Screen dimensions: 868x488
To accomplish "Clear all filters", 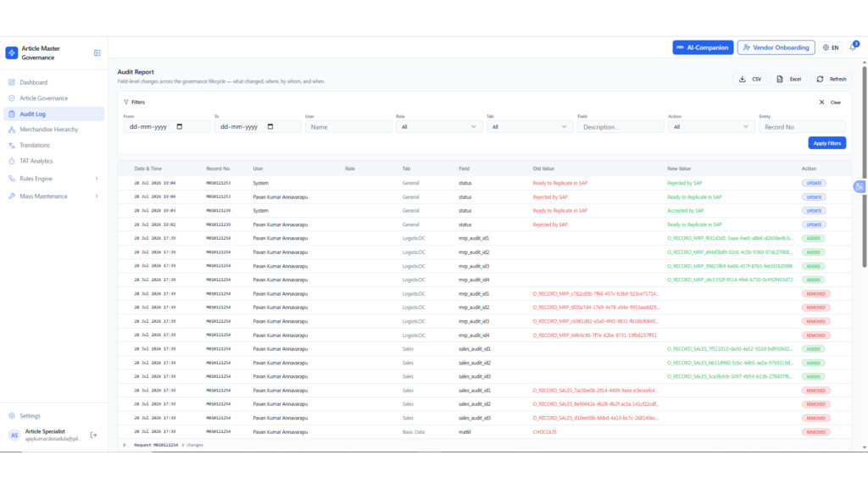I will (831, 103).
